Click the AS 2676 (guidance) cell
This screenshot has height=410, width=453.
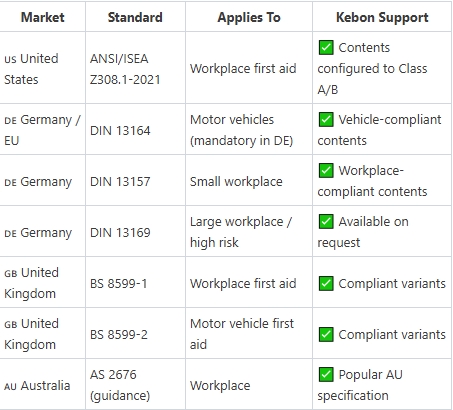point(135,384)
